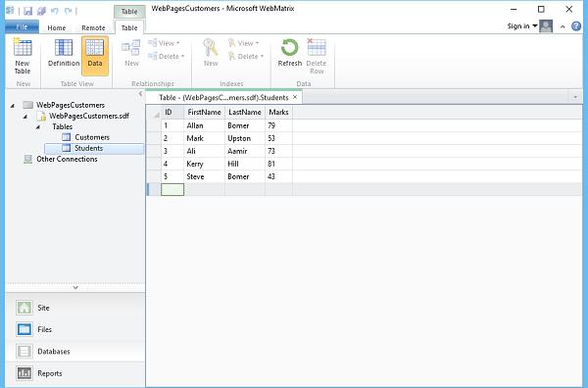Click the empty ID cell in new row
Viewport: 588px width, 388px height.
click(172, 189)
